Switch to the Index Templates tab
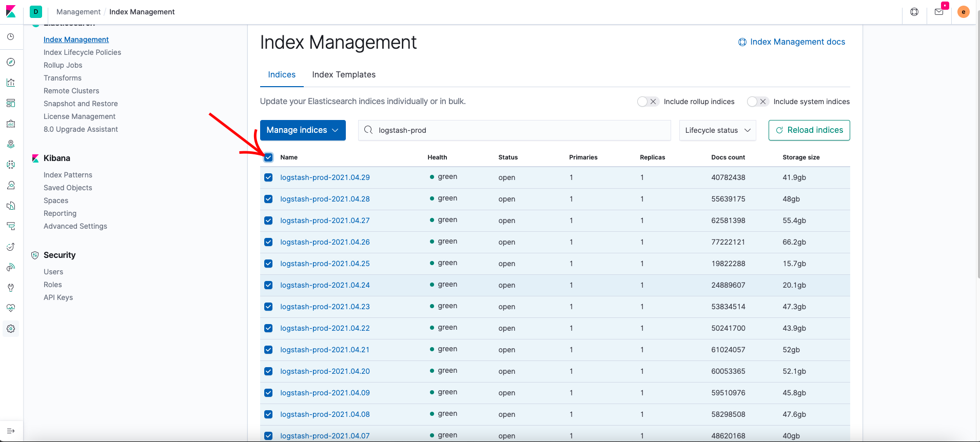Screen dimensions: 980x442 pos(344,75)
